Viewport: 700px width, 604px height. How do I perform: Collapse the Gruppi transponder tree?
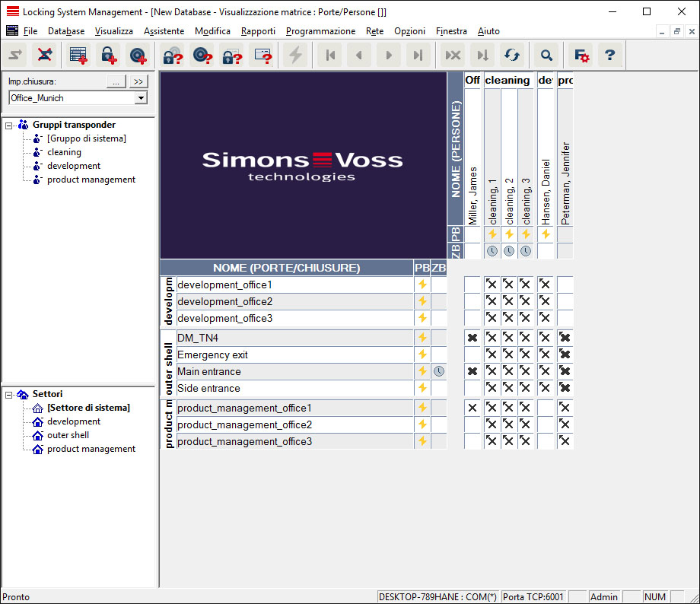(x=9, y=125)
